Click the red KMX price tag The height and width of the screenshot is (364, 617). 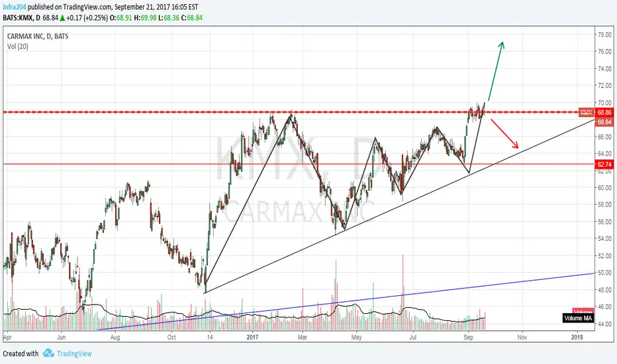tap(587, 113)
